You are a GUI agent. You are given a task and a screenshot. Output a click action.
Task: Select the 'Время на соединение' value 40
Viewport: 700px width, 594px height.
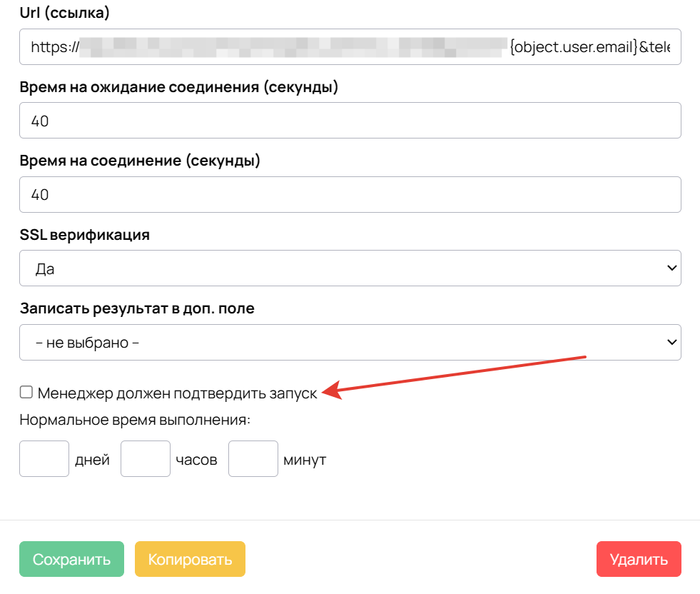350,194
